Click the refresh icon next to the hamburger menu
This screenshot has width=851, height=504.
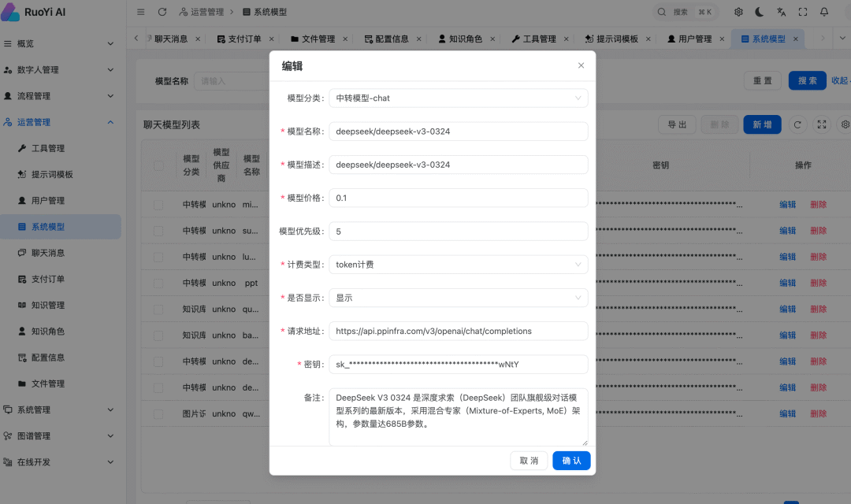(x=162, y=12)
